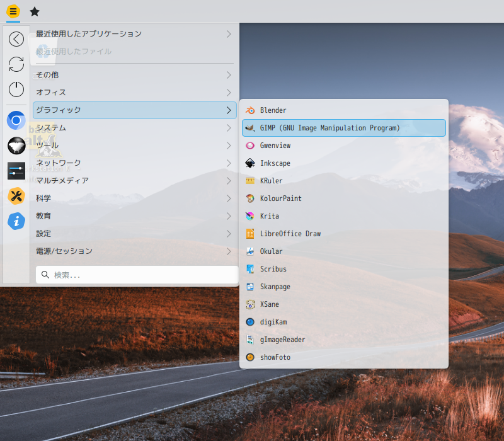Expand chevron next to グラフィック

point(229,110)
